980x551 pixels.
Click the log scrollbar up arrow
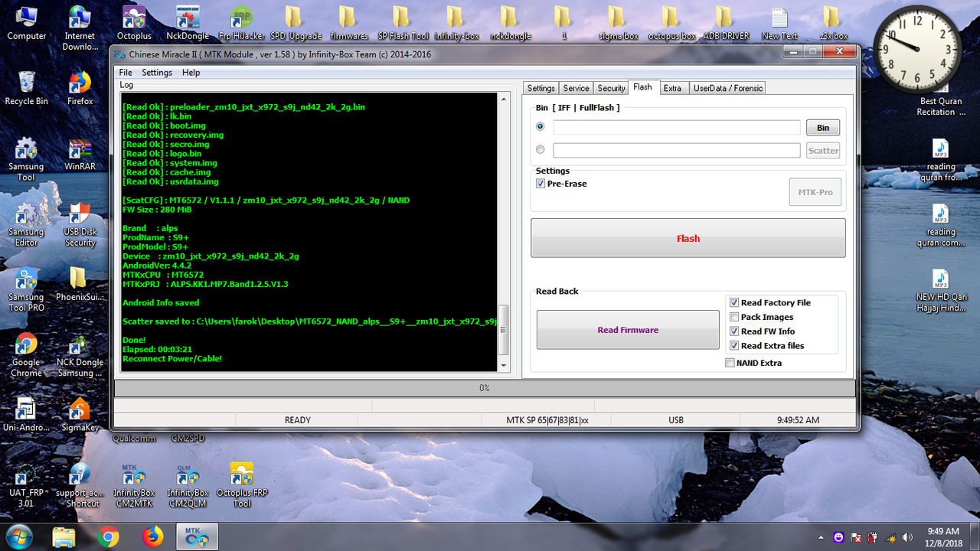point(503,99)
